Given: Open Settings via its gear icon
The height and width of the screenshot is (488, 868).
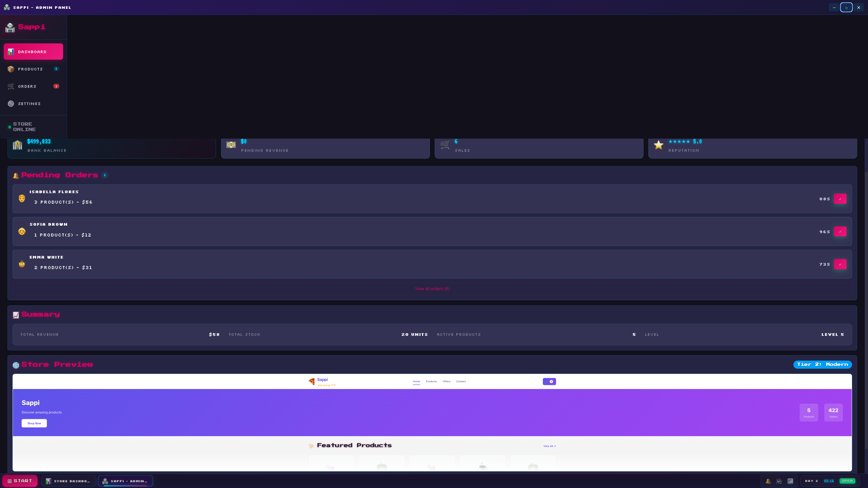Looking at the screenshot, I should (x=11, y=104).
